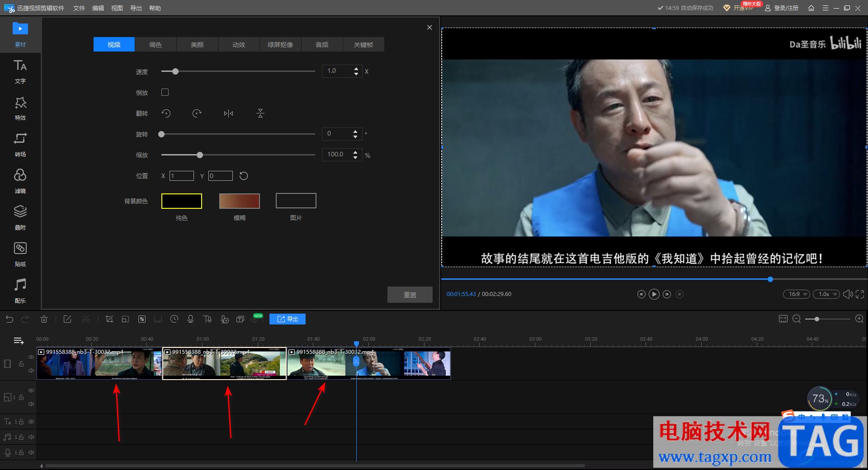Open the 素材 media panel
This screenshot has height=470, width=868.
click(x=20, y=35)
